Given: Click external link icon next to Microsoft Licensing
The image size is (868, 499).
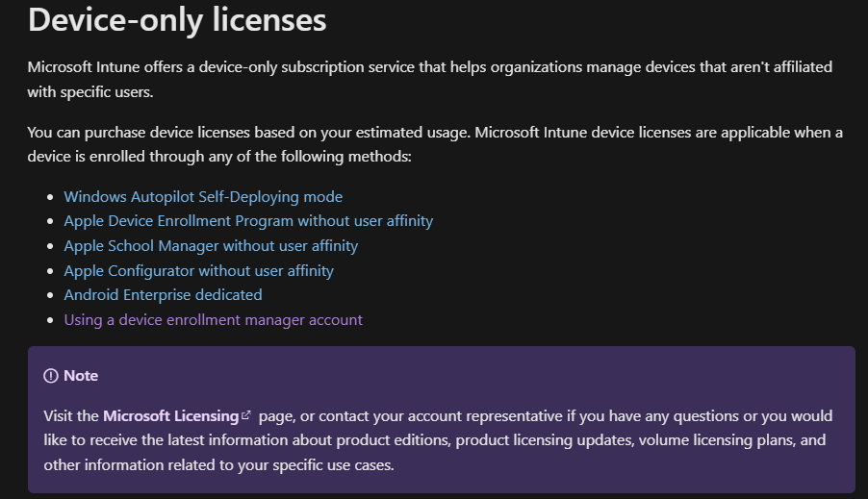Looking at the screenshot, I should (x=246, y=415).
